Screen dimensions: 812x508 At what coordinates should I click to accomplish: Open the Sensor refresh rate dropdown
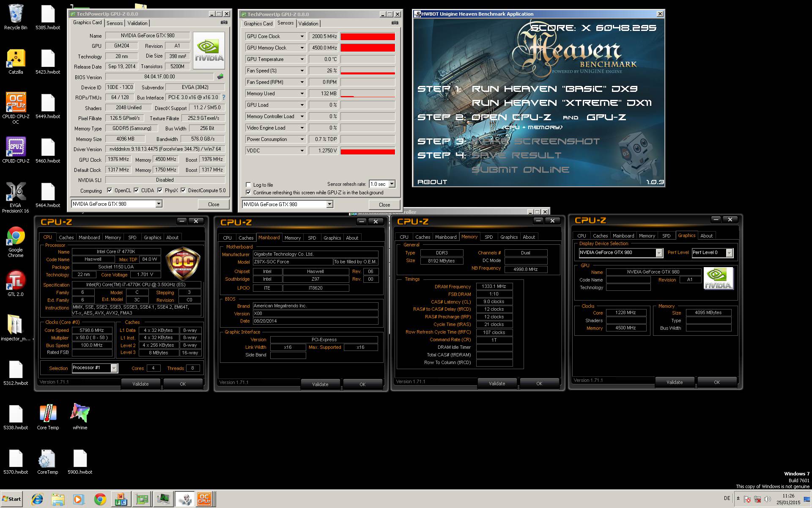(x=392, y=184)
